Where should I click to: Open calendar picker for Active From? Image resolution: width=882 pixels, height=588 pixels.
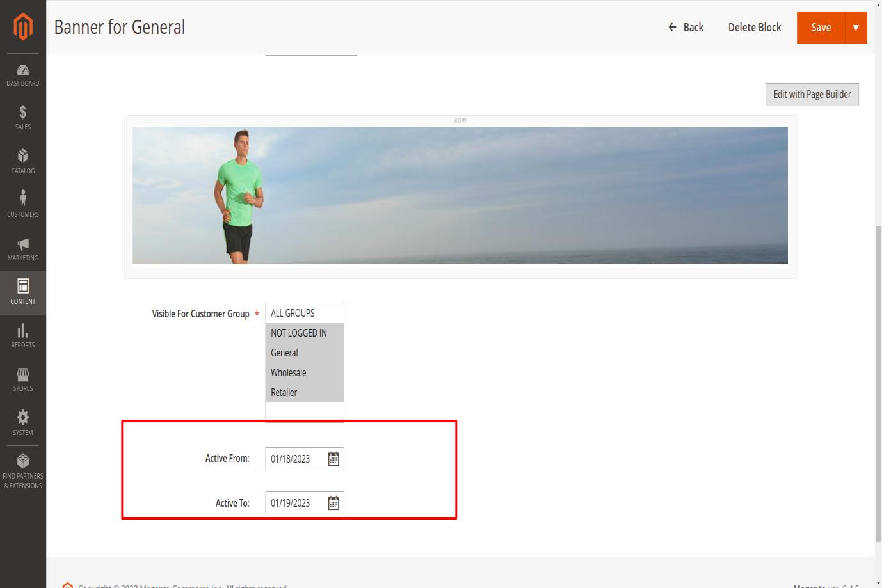point(333,459)
